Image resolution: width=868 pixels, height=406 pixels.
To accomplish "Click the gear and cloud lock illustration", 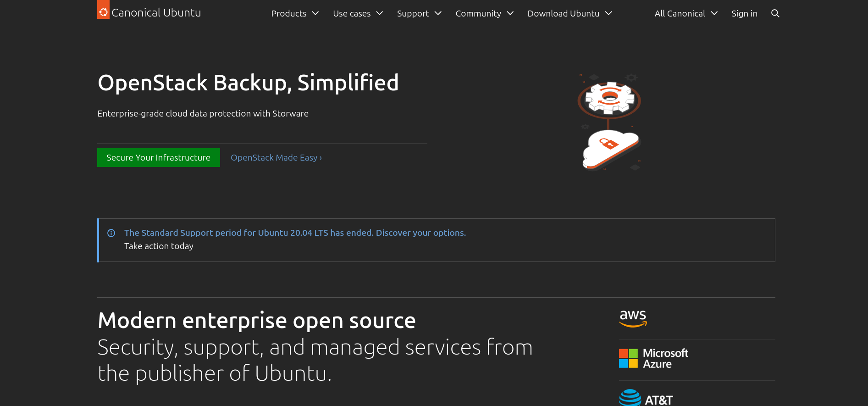I will click(609, 122).
